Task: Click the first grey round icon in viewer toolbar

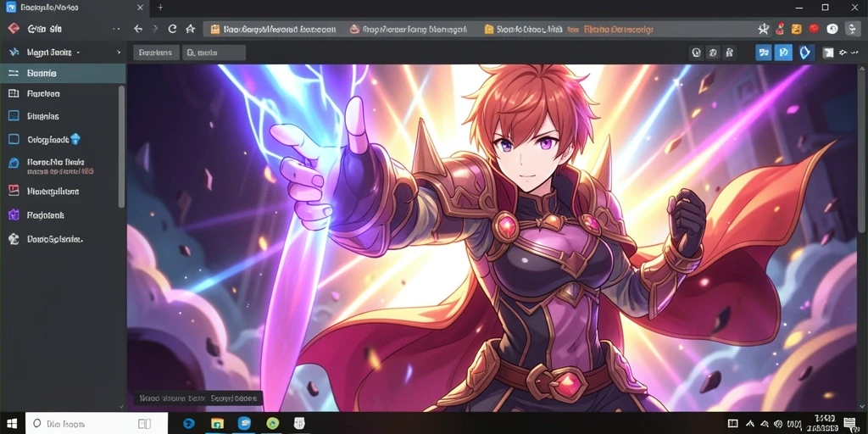Action: pyautogui.click(x=697, y=53)
